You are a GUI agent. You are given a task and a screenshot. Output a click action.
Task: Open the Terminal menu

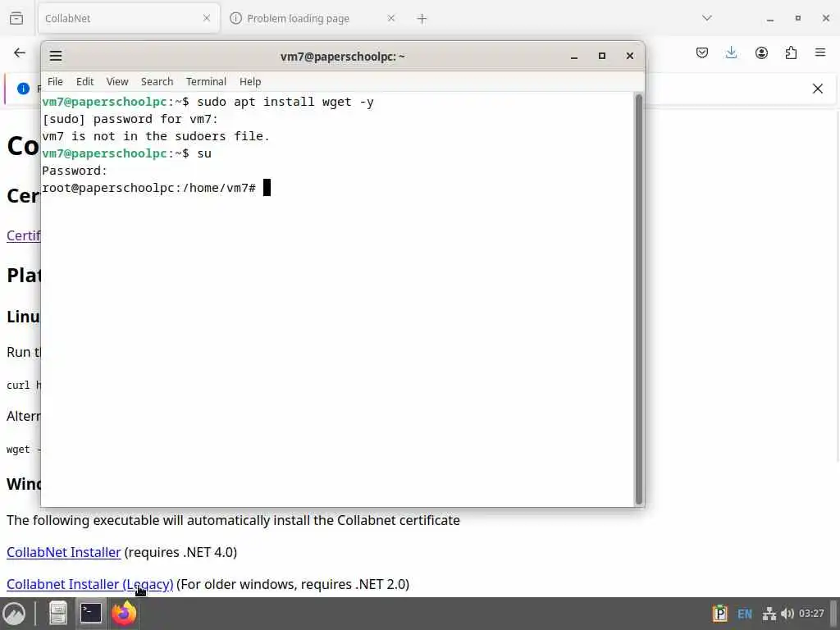206,81
